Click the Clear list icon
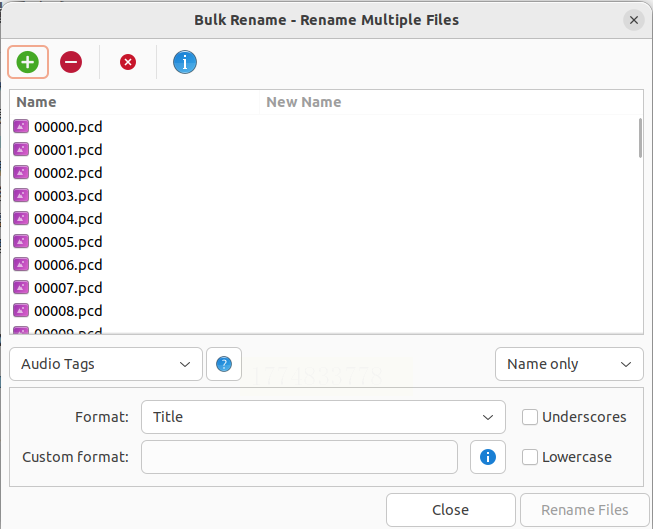 [128, 62]
